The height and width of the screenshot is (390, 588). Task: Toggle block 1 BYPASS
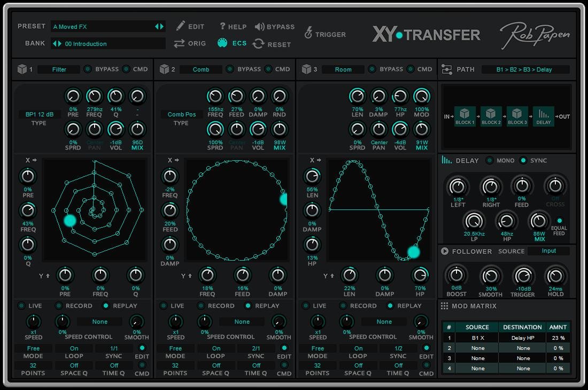click(87, 69)
